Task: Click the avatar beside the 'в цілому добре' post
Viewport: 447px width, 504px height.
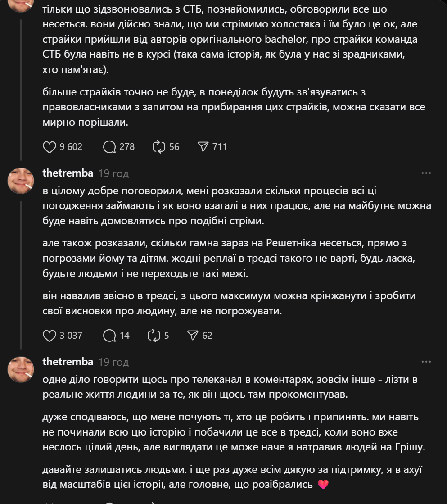Action: [21, 181]
